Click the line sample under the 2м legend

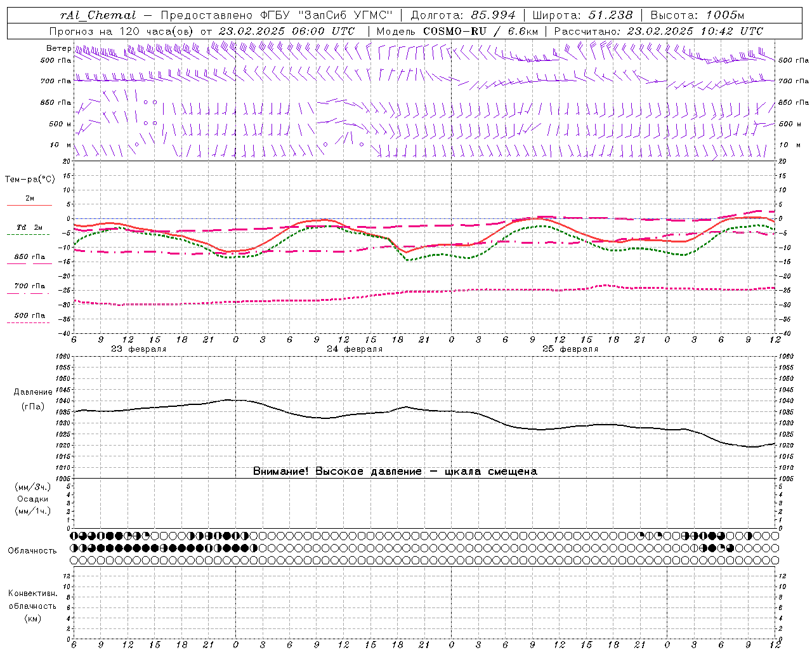coord(29,205)
